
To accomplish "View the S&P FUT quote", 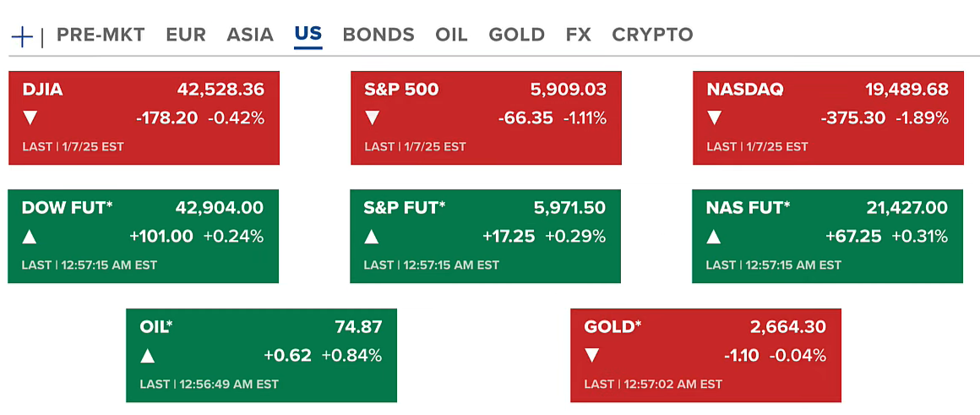I will tap(405, 208).
